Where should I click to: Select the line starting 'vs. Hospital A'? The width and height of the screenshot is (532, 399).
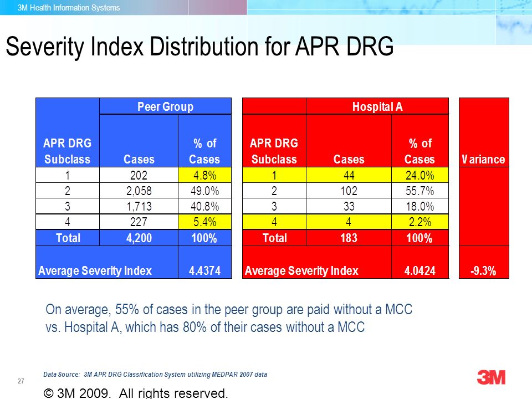205,327
